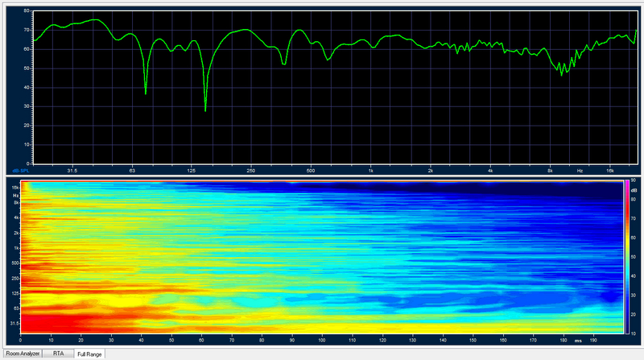Click the dB color scale bar

[627, 257]
